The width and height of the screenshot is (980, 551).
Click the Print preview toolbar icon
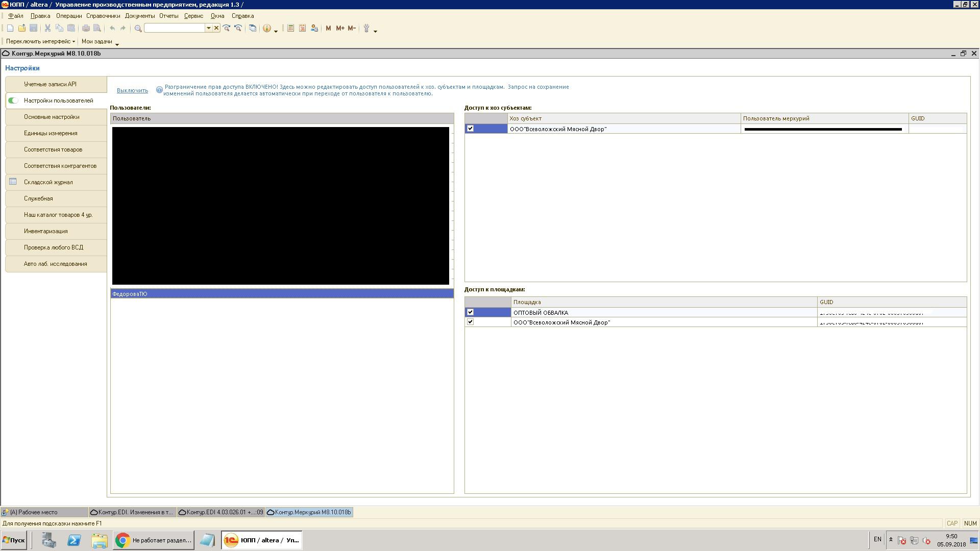pyautogui.click(x=97, y=29)
